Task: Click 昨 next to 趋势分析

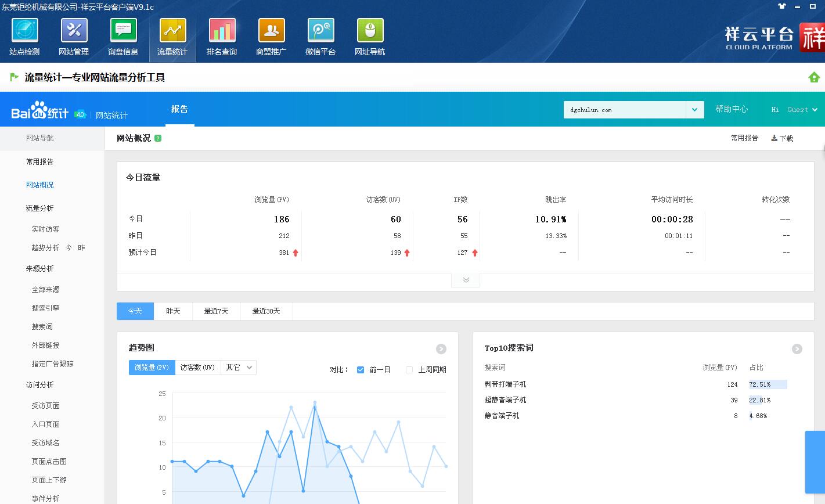Action: click(x=81, y=248)
